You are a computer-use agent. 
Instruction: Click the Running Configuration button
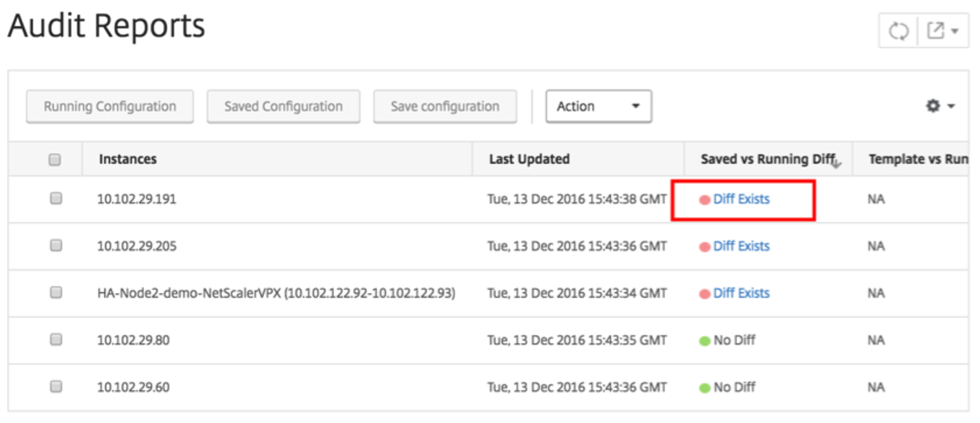coord(110,107)
